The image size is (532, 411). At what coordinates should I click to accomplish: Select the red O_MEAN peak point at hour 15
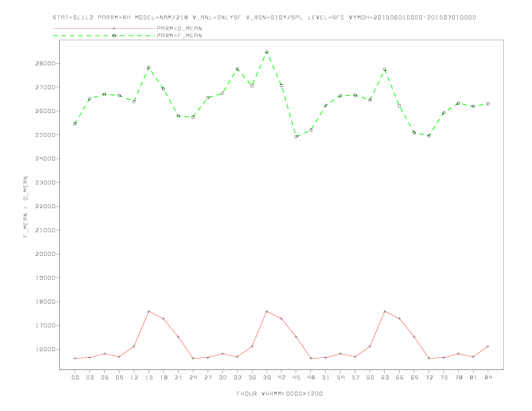pyautogui.click(x=148, y=312)
